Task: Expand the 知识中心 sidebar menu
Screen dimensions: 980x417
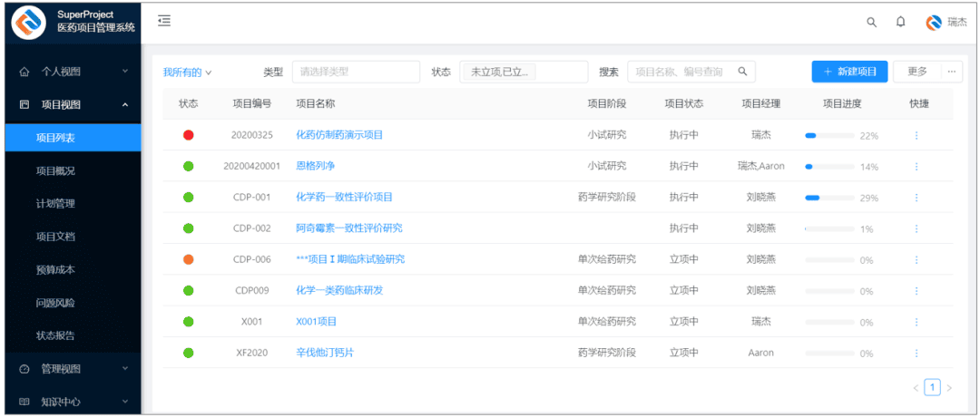Action: coord(73,402)
